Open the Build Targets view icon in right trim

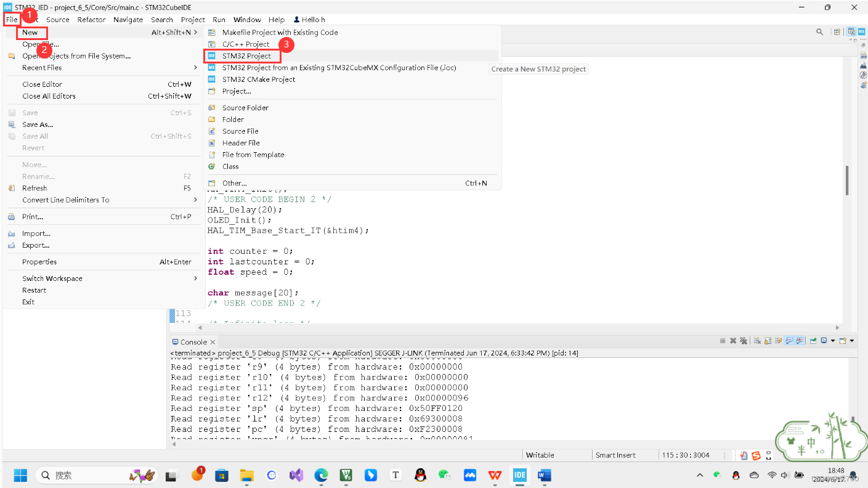[863, 75]
